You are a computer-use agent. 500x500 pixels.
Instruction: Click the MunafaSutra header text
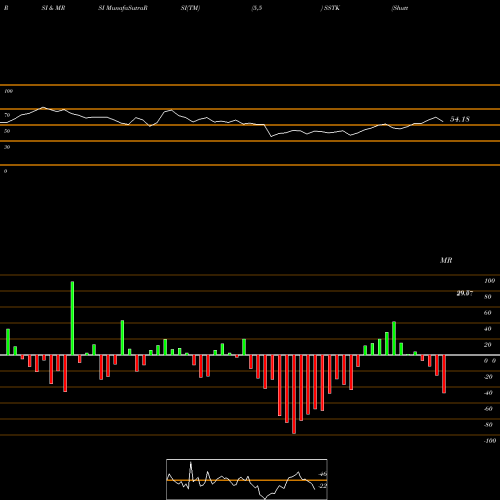pos(123,8)
